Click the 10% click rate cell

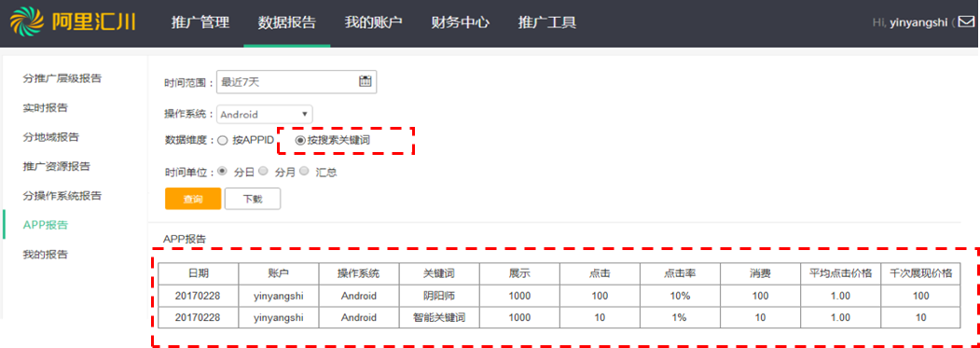click(x=680, y=296)
